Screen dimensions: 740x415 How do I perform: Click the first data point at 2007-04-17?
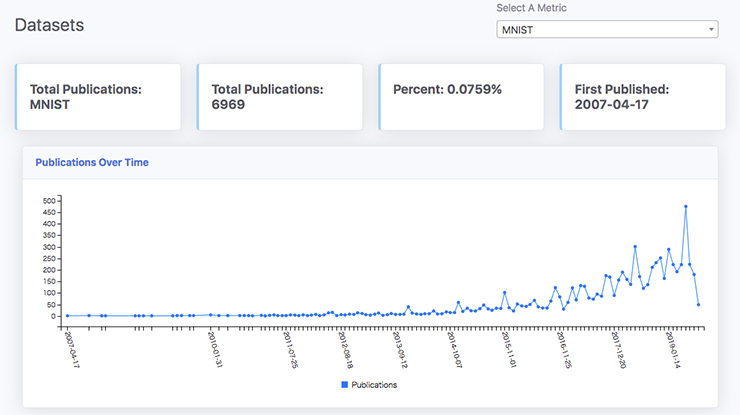(67, 315)
